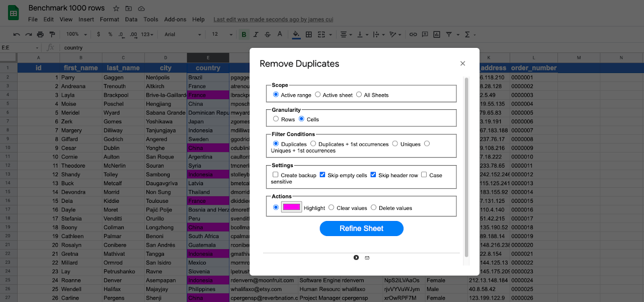Close the Remove Duplicates dialog
Image resolution: width=644 pixels, height=302 pixels.
463,63
